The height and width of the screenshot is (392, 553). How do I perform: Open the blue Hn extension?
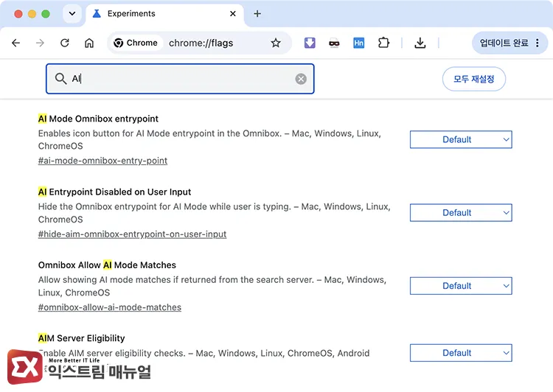pos(358,43)
